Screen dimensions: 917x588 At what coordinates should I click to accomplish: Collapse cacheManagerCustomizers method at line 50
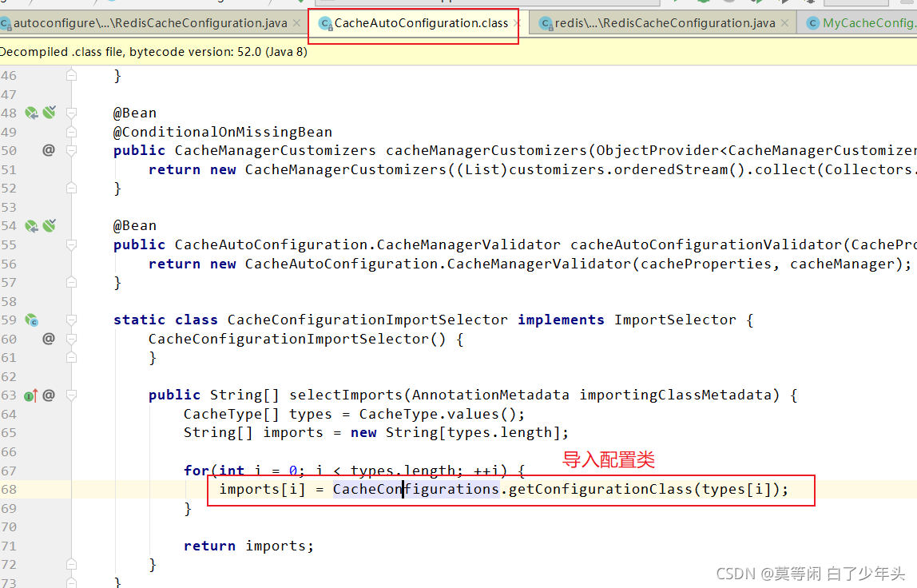(x=71, y=151)
